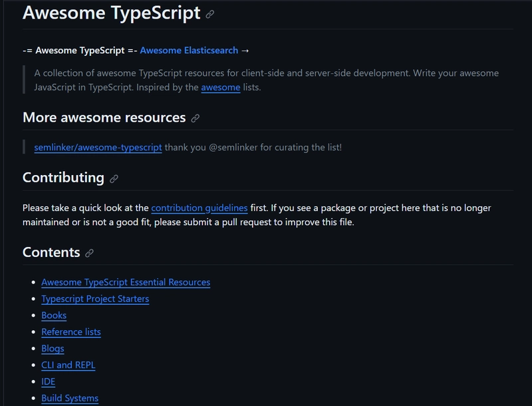
Task: Click the 'A collection of awesome TypeScript resources' quote
Action: click(x=267, y=80)
